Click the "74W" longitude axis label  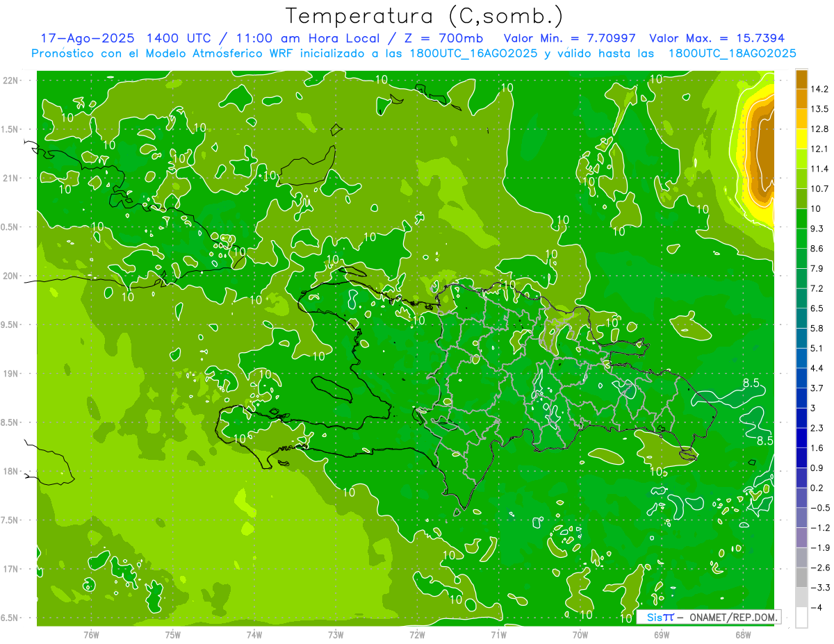tap(254, 634)
